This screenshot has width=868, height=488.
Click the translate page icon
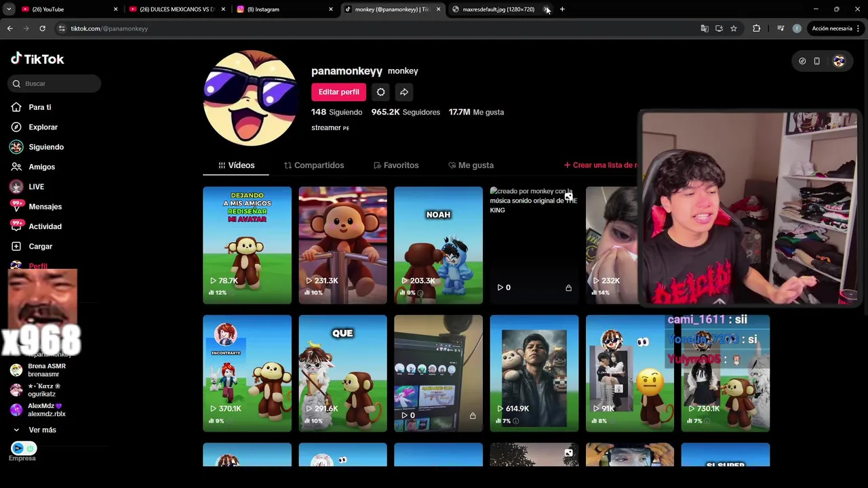pos(705,28)
